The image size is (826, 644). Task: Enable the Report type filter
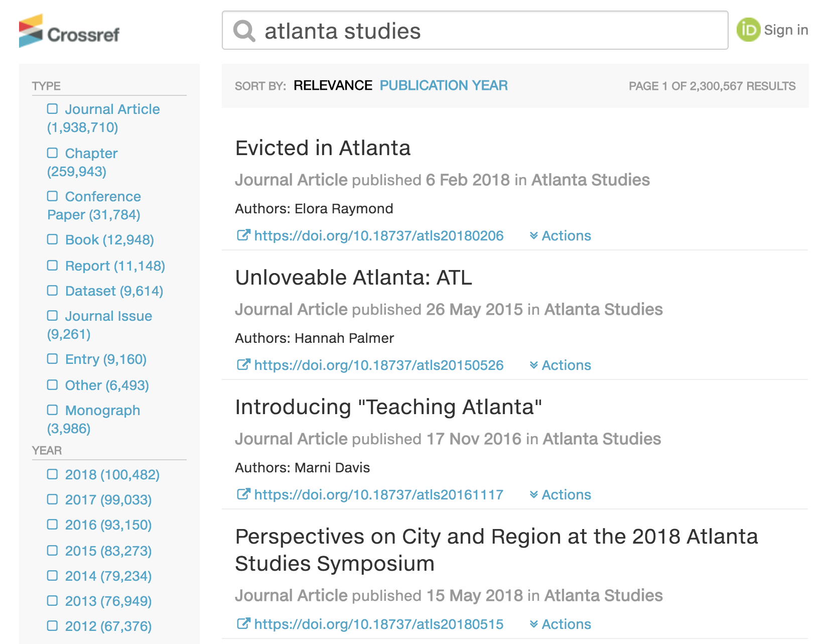coord(53,265)
